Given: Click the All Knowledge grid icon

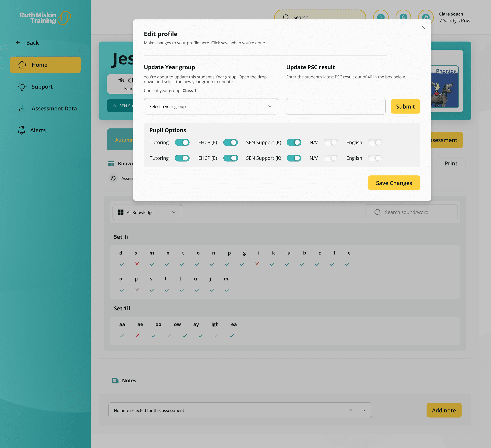Looking at the screenshot, I should tap(120, 212).
